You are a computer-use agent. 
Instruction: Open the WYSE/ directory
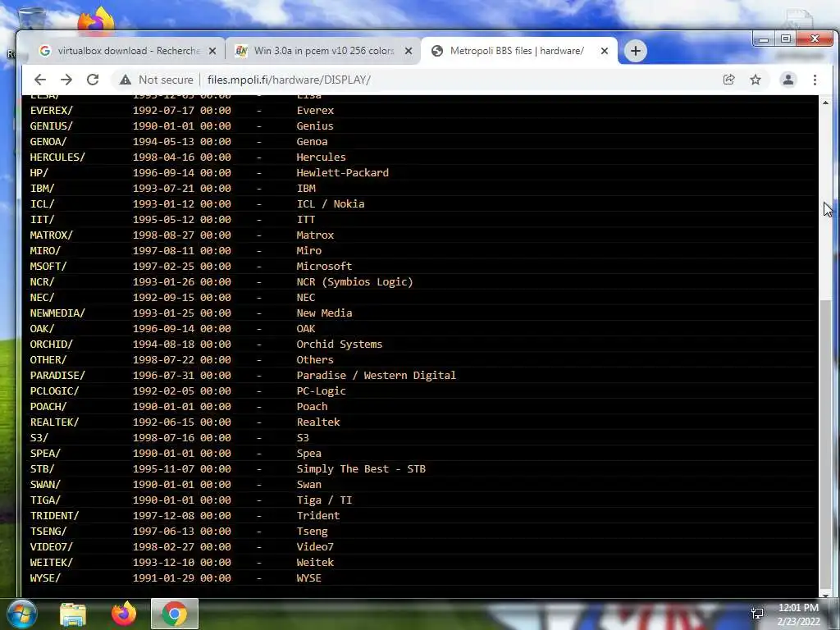45,578
